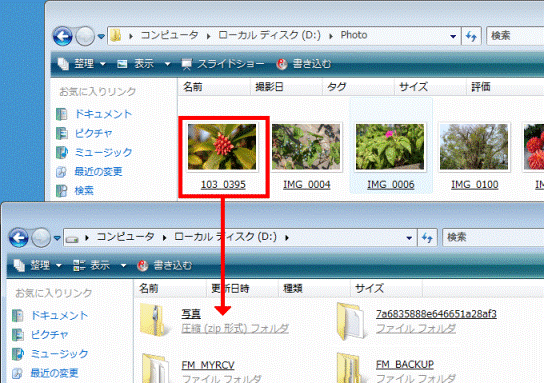Viewport: 544px width, 383px height.
Task: Expand arrow after ローカル ディスク (D:) in front window
Action: (x=287, y=238)
